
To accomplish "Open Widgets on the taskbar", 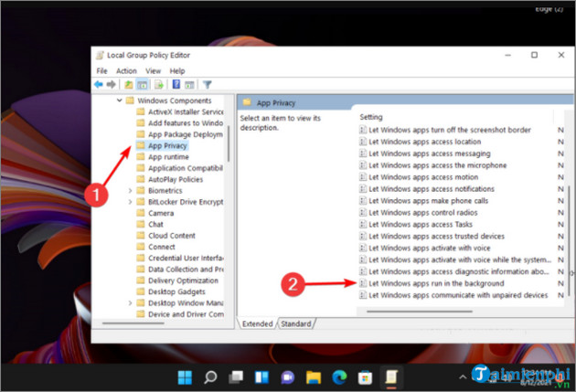I will click(261, 377).
